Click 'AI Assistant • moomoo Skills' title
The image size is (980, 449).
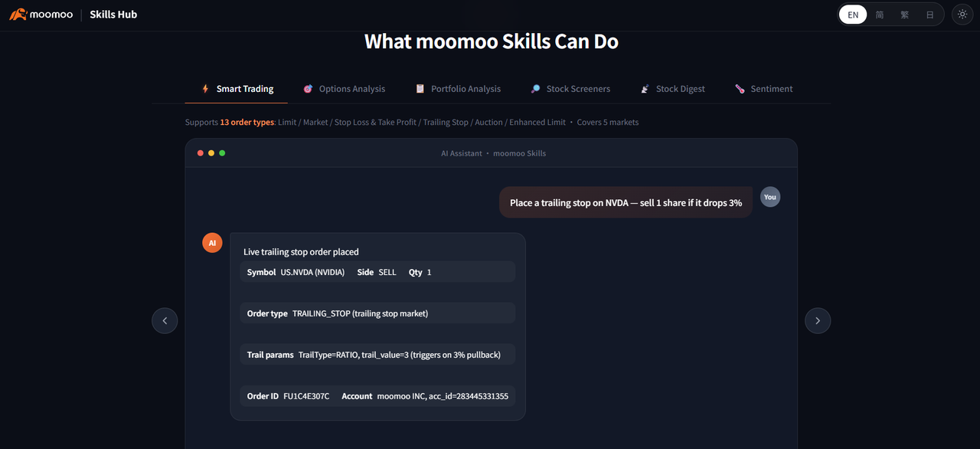pyautogui.click(x=494, y=153)
